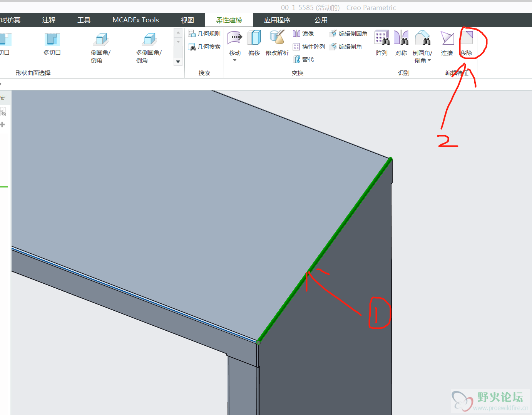
Task: Click the 替代 substitute tool
Action: (303, 60)
